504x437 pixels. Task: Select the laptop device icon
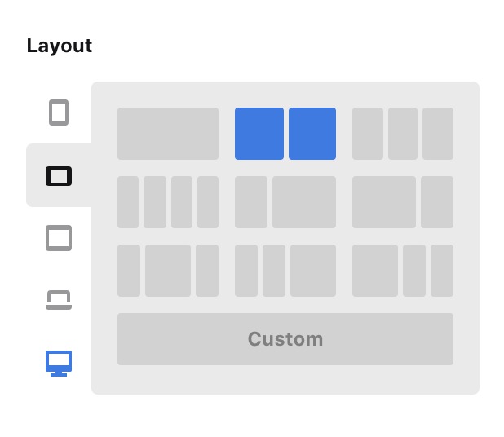[59, 300]
